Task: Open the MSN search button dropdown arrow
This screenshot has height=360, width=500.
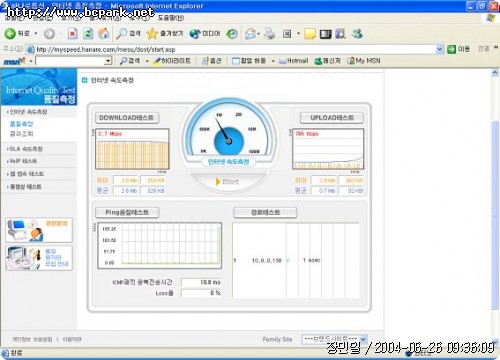Action: coord(147,61)
